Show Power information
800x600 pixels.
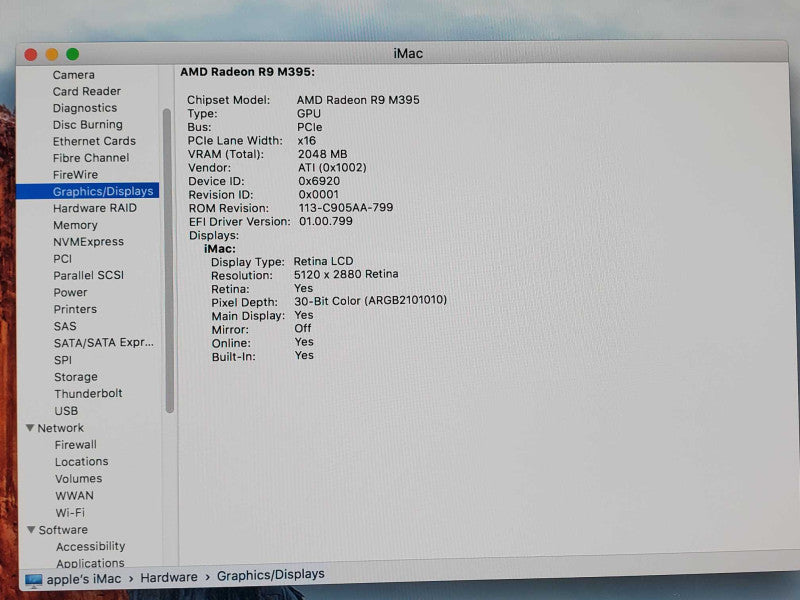point(70,292)
